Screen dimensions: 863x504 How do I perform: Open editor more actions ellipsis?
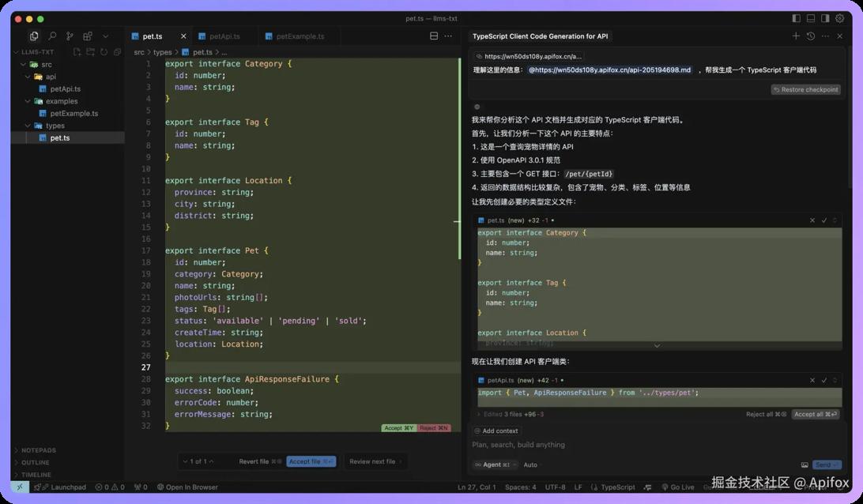tap(448, 36)
